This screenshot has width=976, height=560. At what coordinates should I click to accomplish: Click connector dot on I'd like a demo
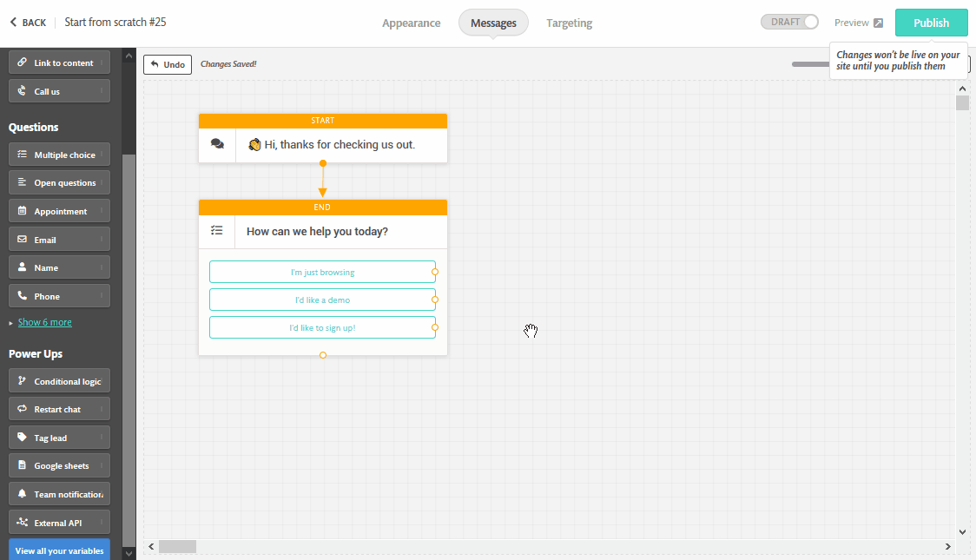pyautogui.click(x=435, y=300)
